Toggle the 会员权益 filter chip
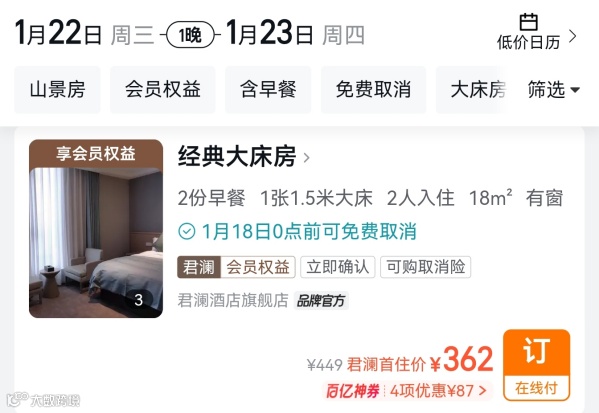The image size is (599, 413). [x=163, y=90]
